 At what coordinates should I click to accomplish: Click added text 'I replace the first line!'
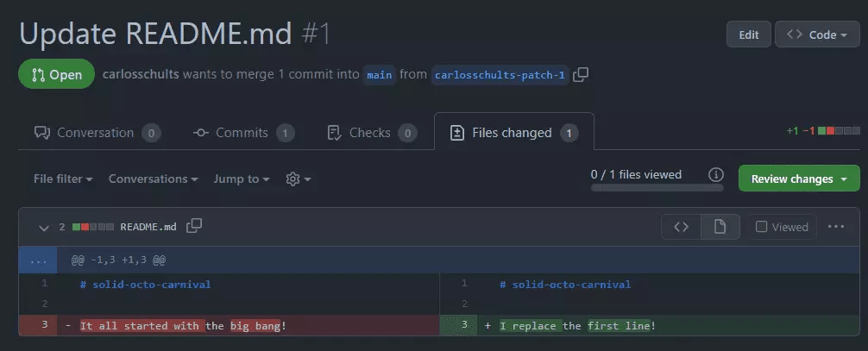(577, 325)
